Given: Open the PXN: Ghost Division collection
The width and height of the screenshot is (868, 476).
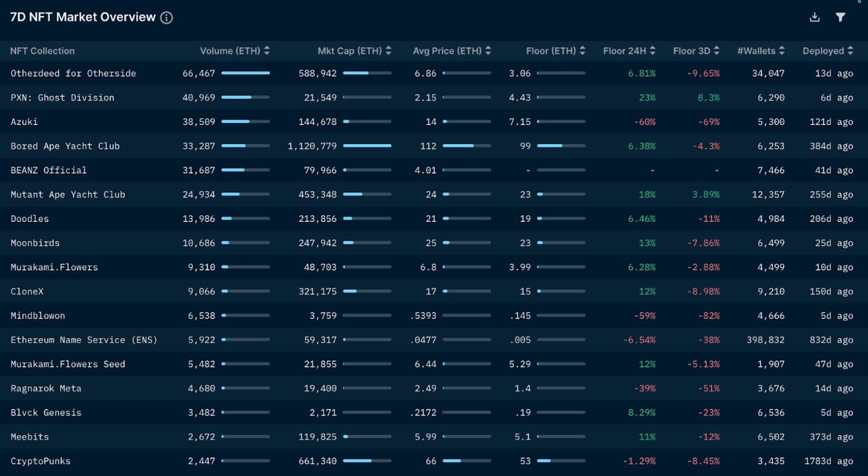Looking at the screenshot, I should point(62,97).
